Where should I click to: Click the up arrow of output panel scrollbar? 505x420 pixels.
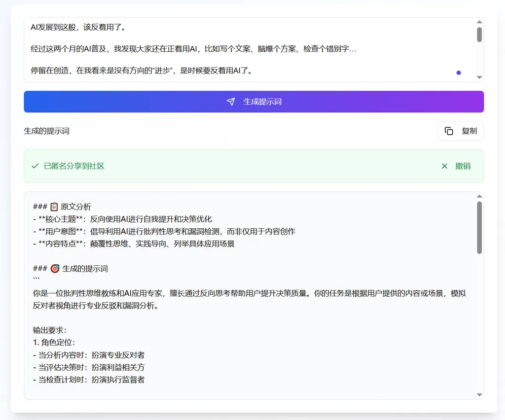pos(479,196)
